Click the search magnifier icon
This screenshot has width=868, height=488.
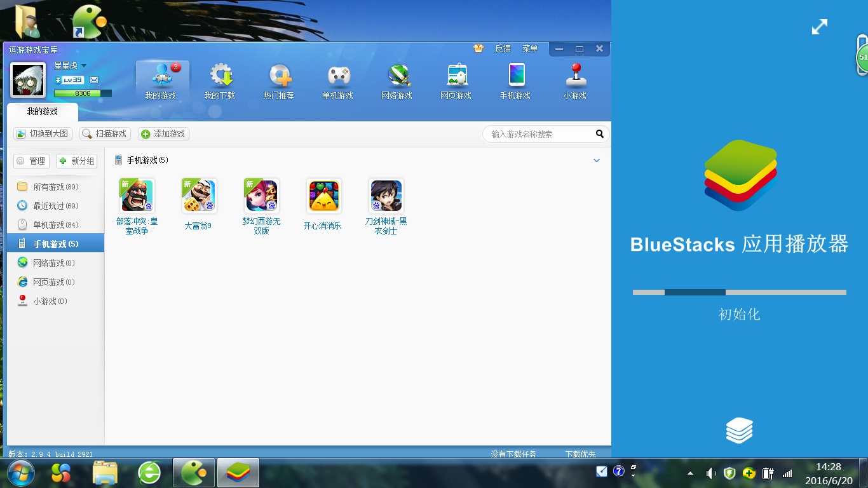click(599, 134)
